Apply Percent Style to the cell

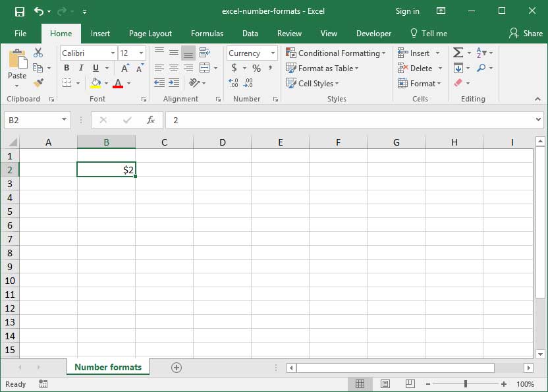coord(256,67)
